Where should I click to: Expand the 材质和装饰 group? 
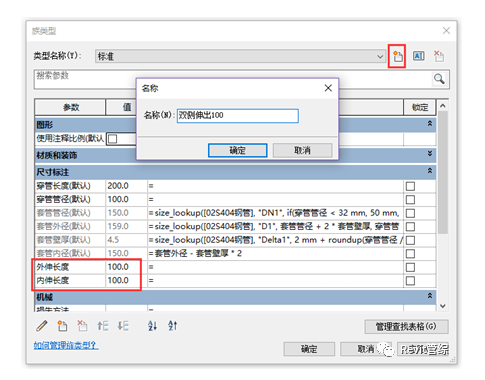pyautogui.click(x=430, y=154)
